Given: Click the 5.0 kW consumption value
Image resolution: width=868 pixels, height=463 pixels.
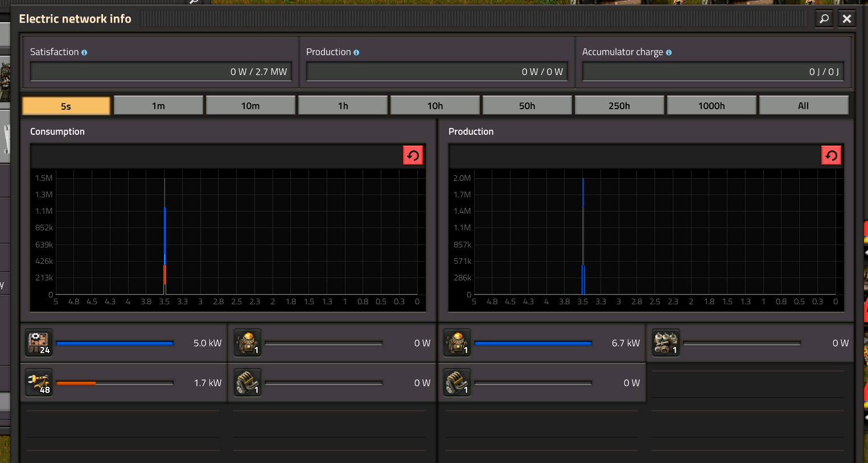Looking at the screenshot, I should pyautogui.click(x=207, y=343).
